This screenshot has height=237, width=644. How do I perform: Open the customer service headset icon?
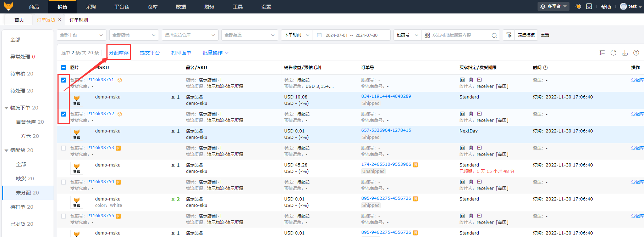[578, 6]
